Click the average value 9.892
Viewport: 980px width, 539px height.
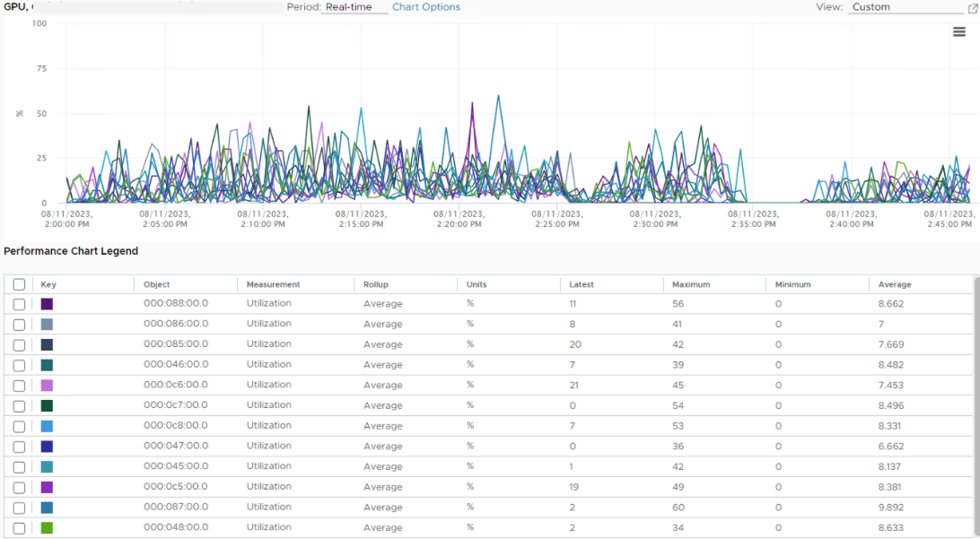click(x=890, y=507)
